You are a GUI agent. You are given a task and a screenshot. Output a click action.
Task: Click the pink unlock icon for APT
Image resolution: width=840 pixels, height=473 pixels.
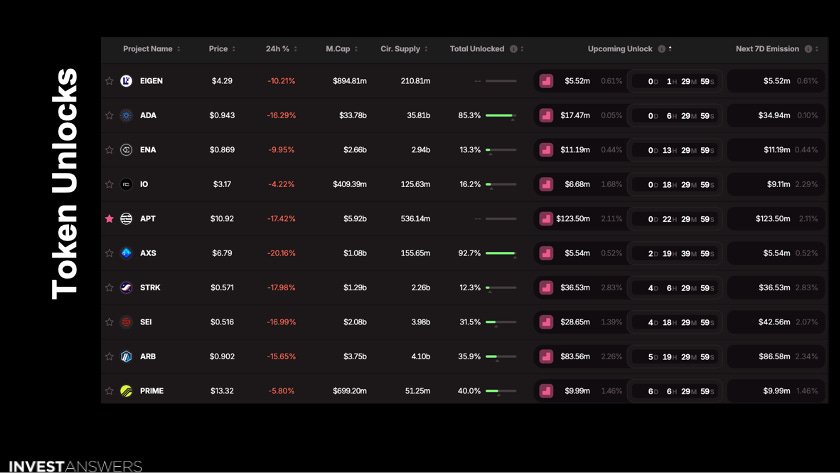(x=546, y=219)
